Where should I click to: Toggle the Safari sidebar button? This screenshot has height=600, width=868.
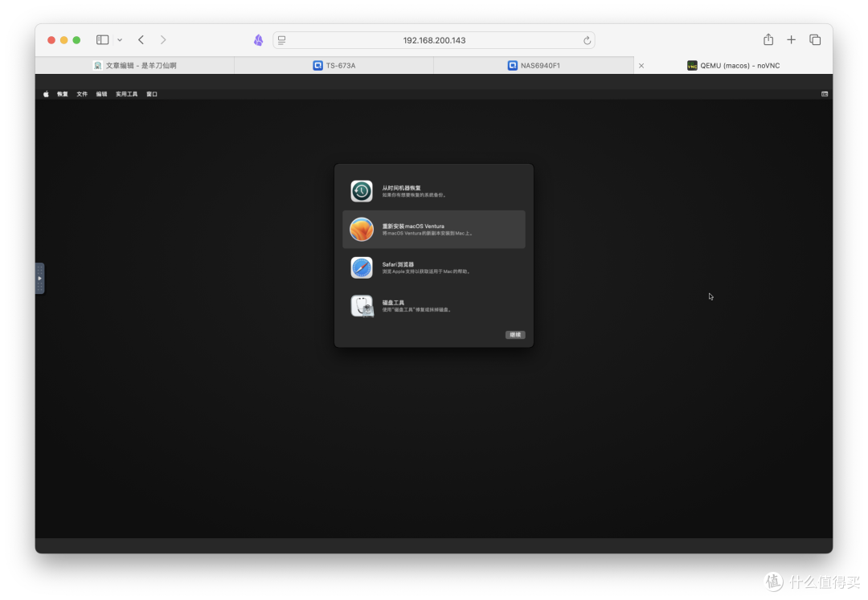click(x=103, y=39)
